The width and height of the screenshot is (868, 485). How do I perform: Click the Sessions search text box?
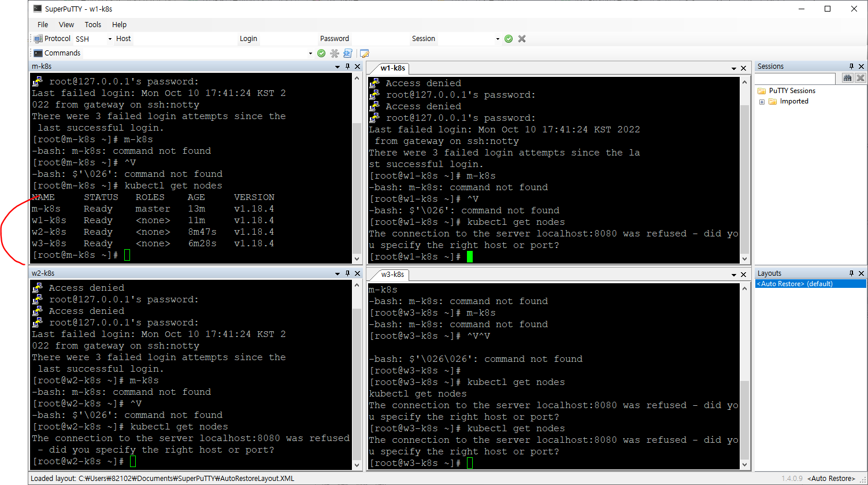pyautogui.click(x=796, y=78)
